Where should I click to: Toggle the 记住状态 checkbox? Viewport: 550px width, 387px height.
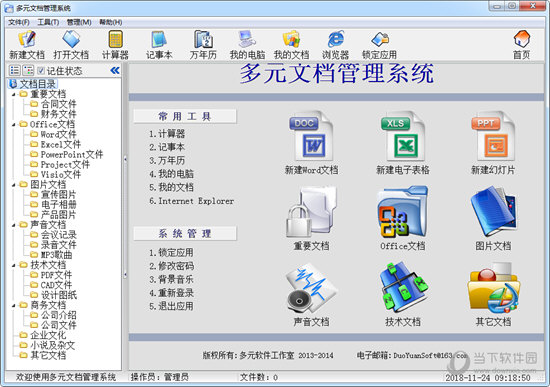41,71
